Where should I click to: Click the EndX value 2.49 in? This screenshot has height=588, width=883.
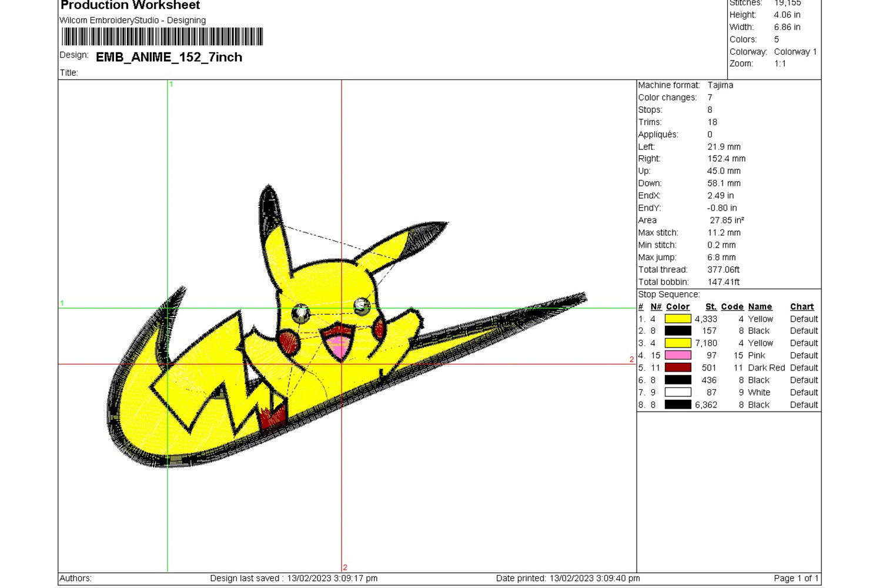(721, 196)
